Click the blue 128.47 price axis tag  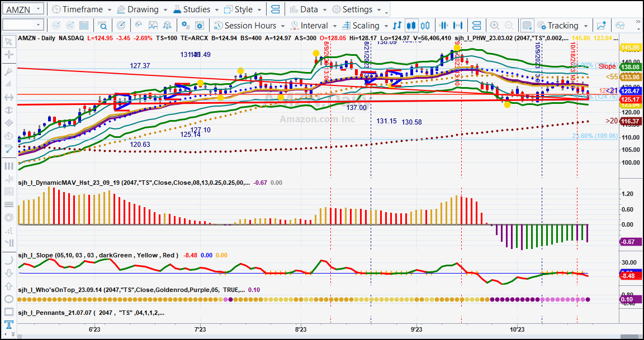[631, 91]
